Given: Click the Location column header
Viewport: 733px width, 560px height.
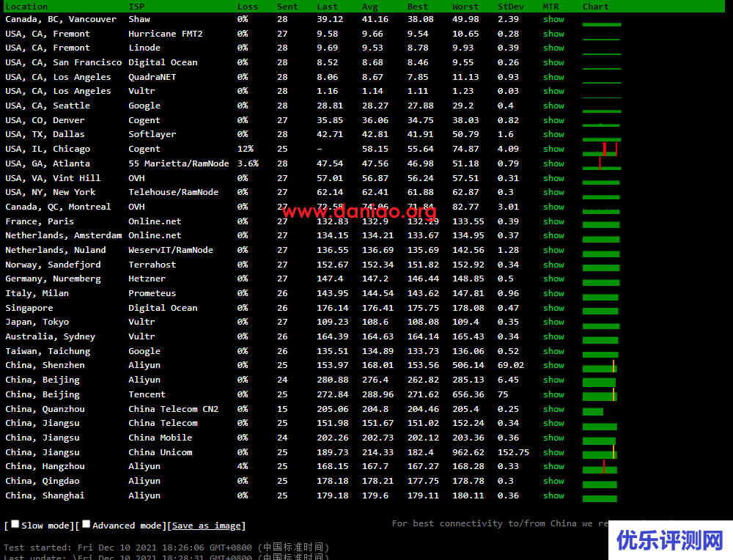Looking at the screenshot, I should coord(26,7).
